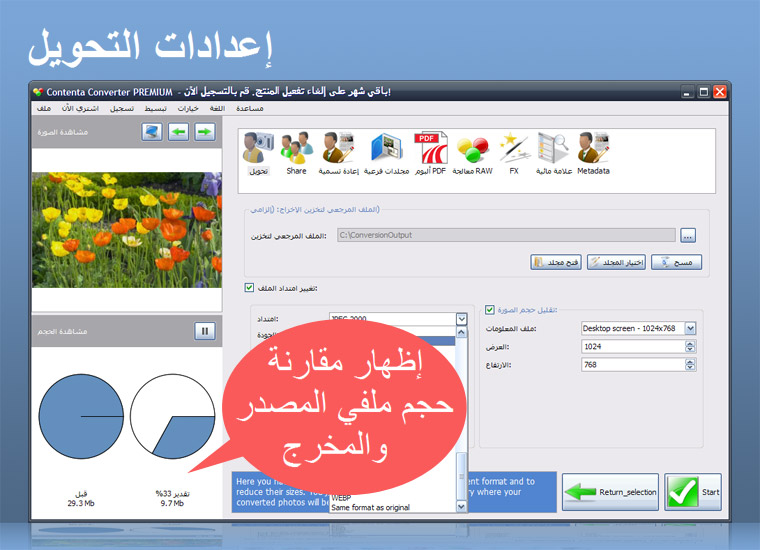
Task: Go to previous image with left arrow
Action: pos(178,132)
